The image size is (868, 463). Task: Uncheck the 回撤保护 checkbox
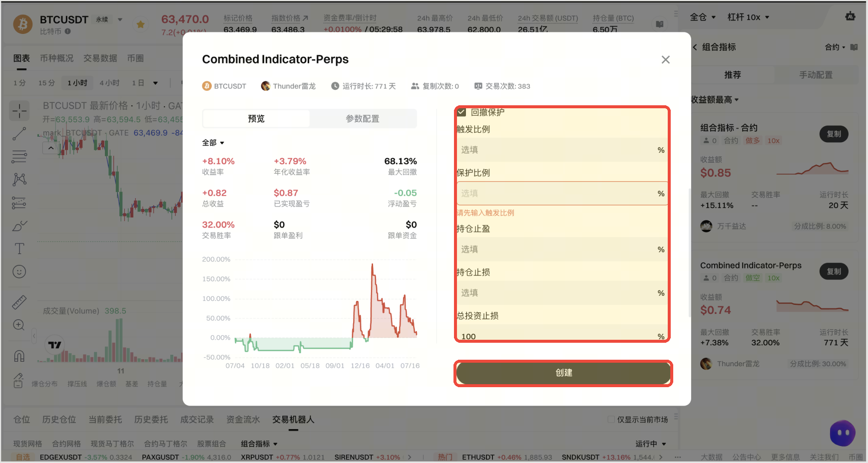461,112
